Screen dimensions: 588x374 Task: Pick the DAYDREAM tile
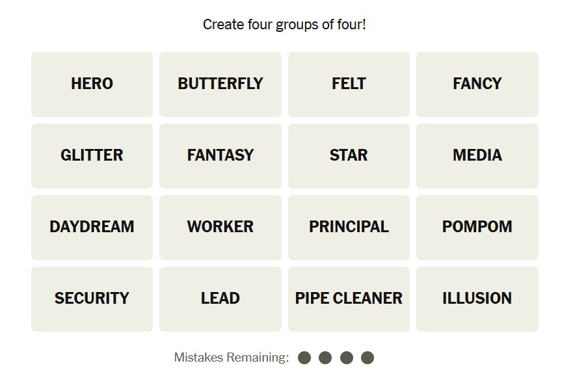click(x=92, y=227)
